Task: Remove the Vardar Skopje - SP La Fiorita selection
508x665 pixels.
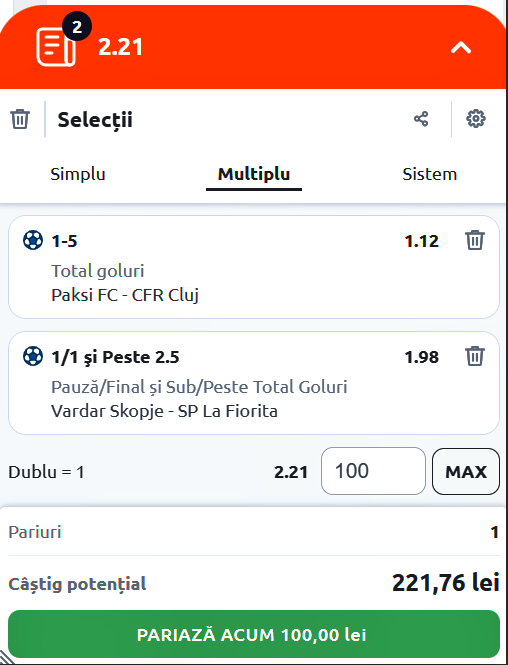Action: pyautogui.click(x=475, y=356)
